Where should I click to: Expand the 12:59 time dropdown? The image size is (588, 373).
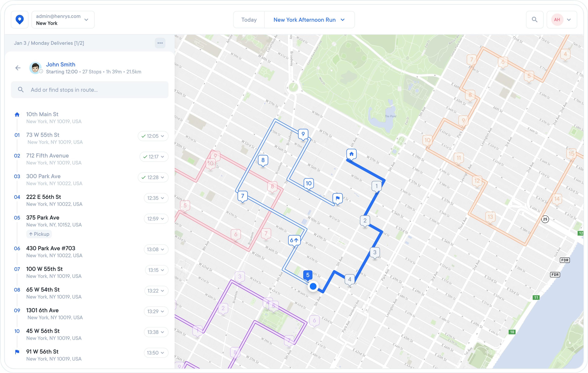click(x=156, y=219)
